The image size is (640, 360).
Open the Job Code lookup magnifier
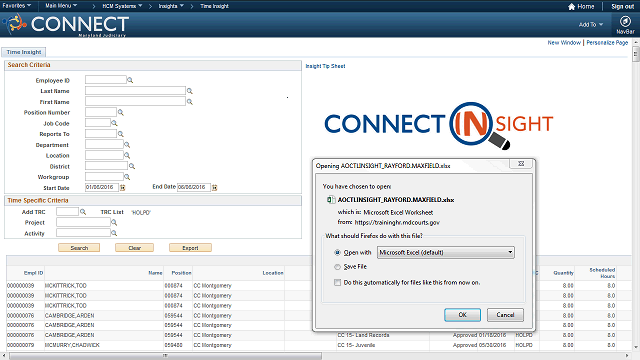pyautogui.click(x=114, y=123)
